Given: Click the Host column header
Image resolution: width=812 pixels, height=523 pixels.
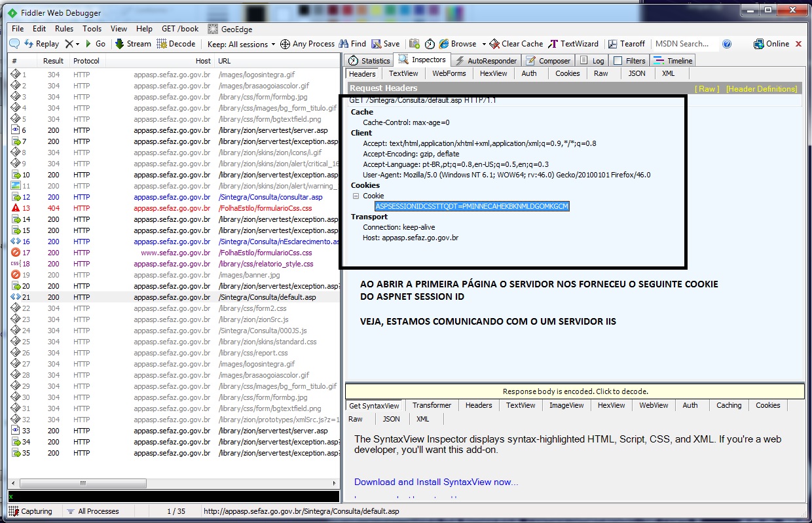Looking at the screenshot, I should pos(160,61).
